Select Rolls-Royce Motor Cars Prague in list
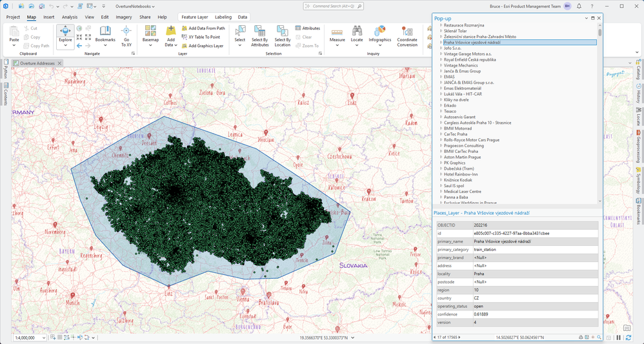This screenshot has width=644, height=344. pyautogui.click(x=471, y=139)
